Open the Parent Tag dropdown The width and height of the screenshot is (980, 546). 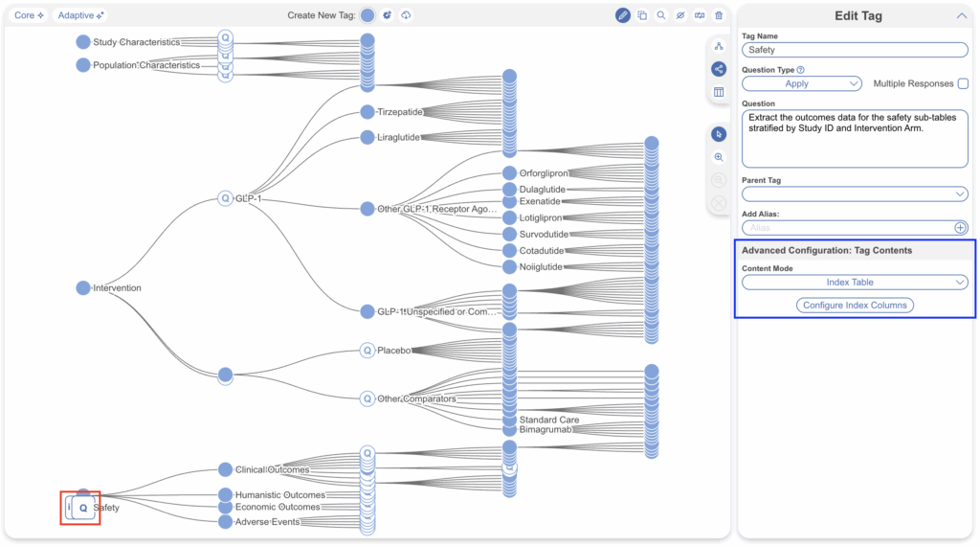point(855,194)
